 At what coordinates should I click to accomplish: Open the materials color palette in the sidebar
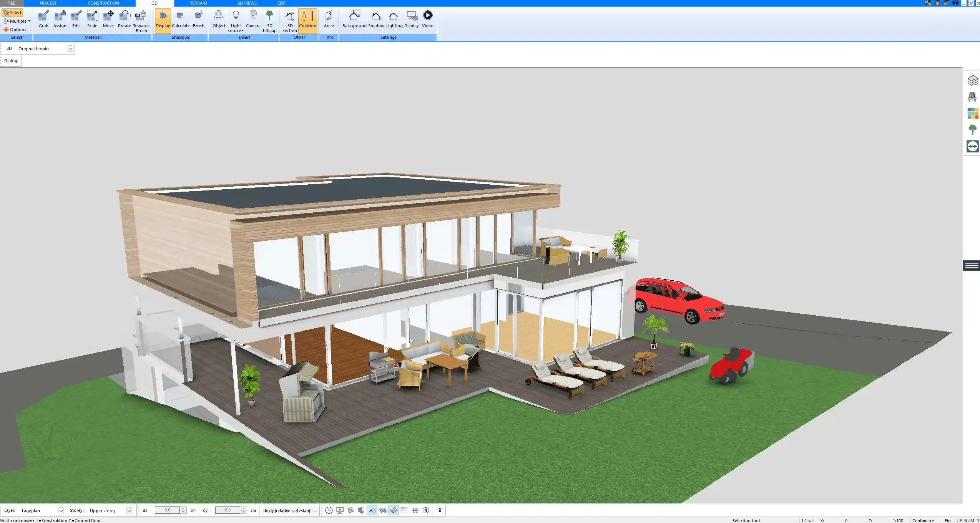coord(973,113)
